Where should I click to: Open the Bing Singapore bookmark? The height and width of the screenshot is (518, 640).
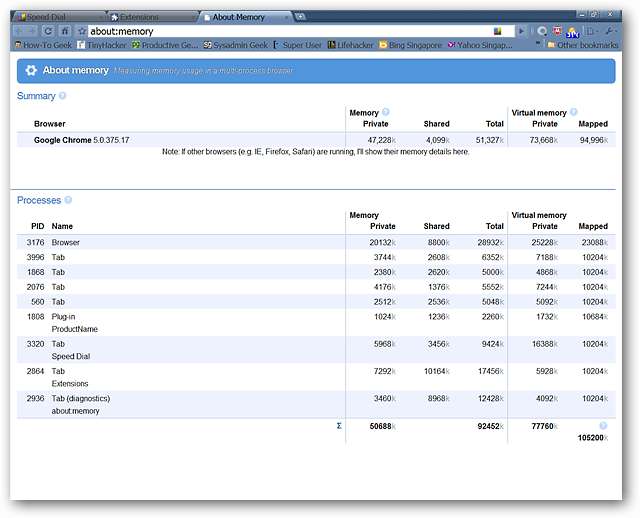click(x=410, y=45)
